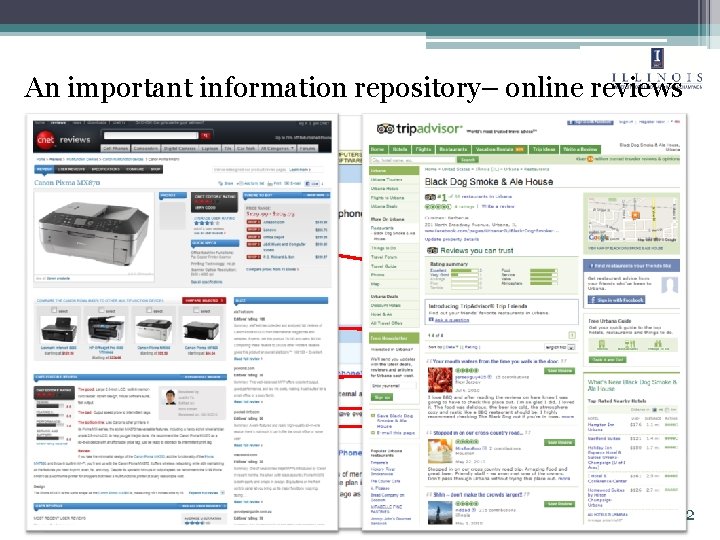Viewport: 720px width, 540px height.
Task: Click the CNET red logo
Action: tap(45, 140)
